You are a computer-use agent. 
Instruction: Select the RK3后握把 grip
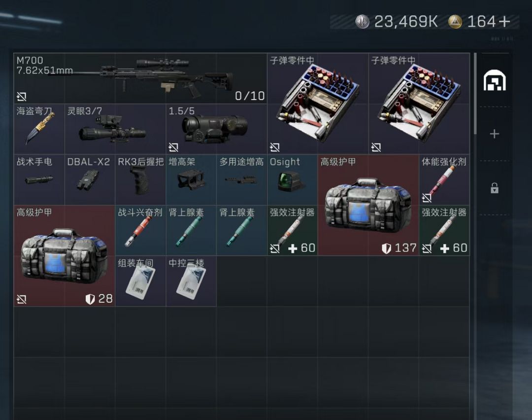[140, 179]
